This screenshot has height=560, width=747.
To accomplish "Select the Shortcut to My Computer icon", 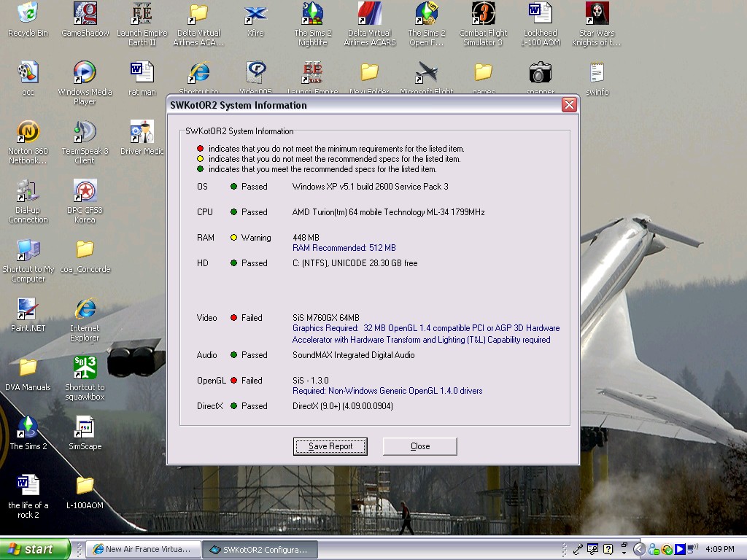I will pyautogui.click(x=28, y=260).
